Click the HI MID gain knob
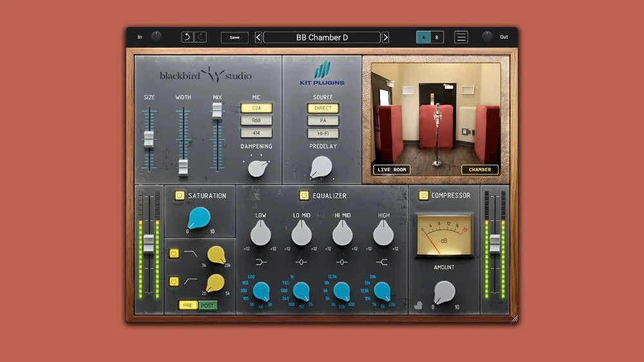Image resolution: width=644 pixels, height=362 pixels. (342, 233)
